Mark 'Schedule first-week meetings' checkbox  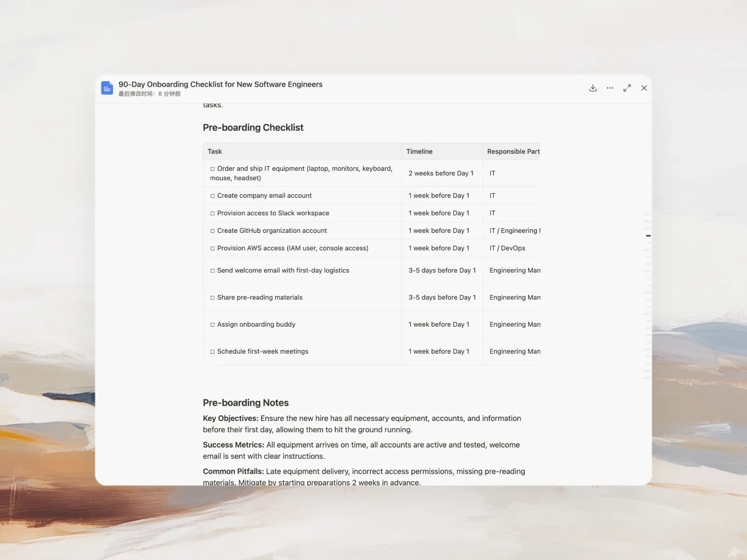(x=212, y=352)
